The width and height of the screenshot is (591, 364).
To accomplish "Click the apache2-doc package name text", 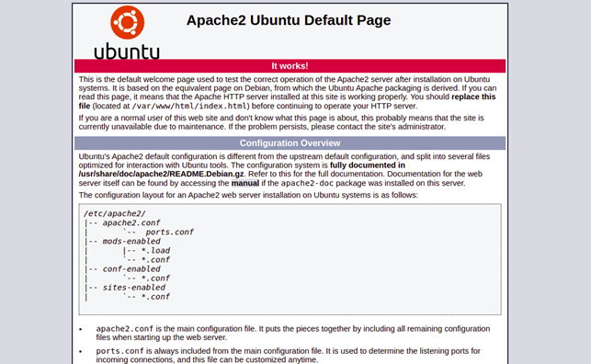I will tap(307, 183).
